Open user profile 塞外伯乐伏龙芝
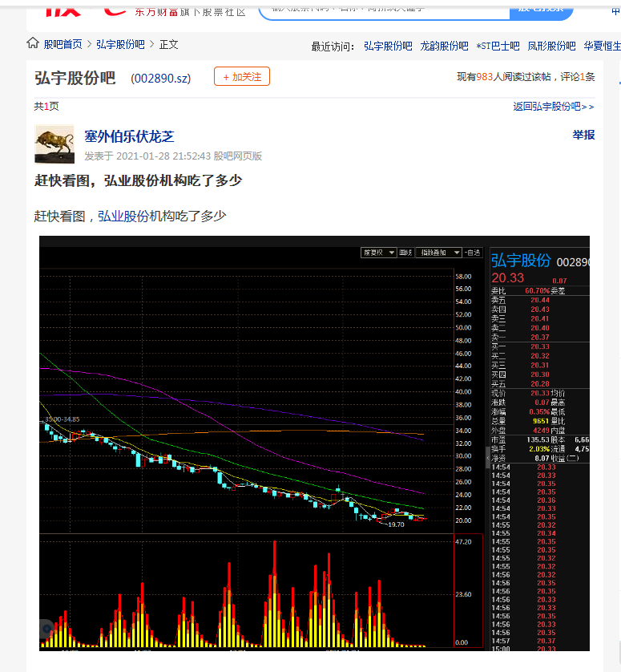This screenshot has height=672, width=621. [129, 136]
